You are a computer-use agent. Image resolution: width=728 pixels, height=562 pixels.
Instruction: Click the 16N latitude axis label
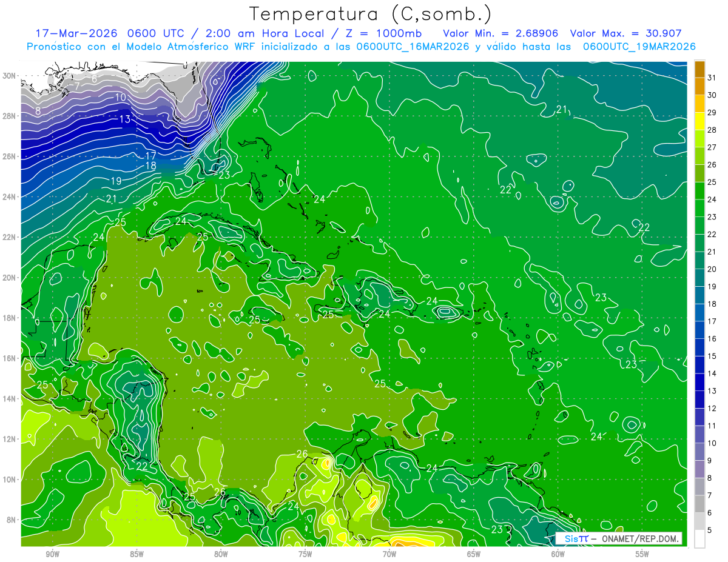coord(10,358)
